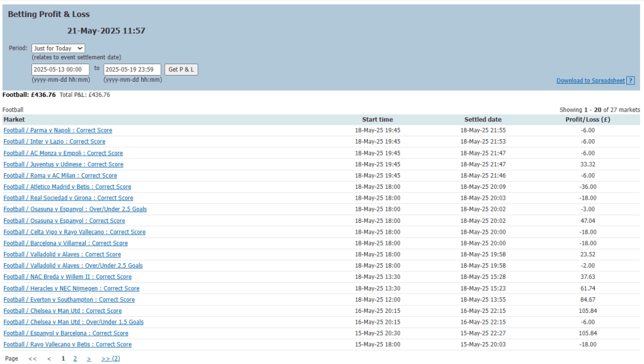Open Heracles v NEC Nijmegen Correct Score
This screenshot has height=364, width=644.
tap(71, 288)
